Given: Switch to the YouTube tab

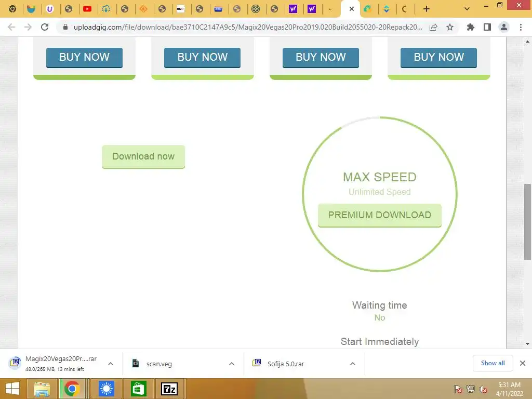Looking at the screenshot, I should [87, 9].
